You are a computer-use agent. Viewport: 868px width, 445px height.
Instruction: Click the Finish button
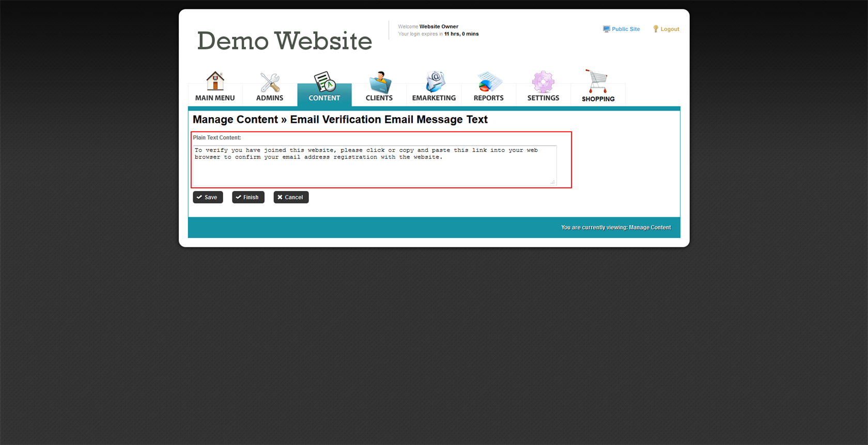point(248,197)
